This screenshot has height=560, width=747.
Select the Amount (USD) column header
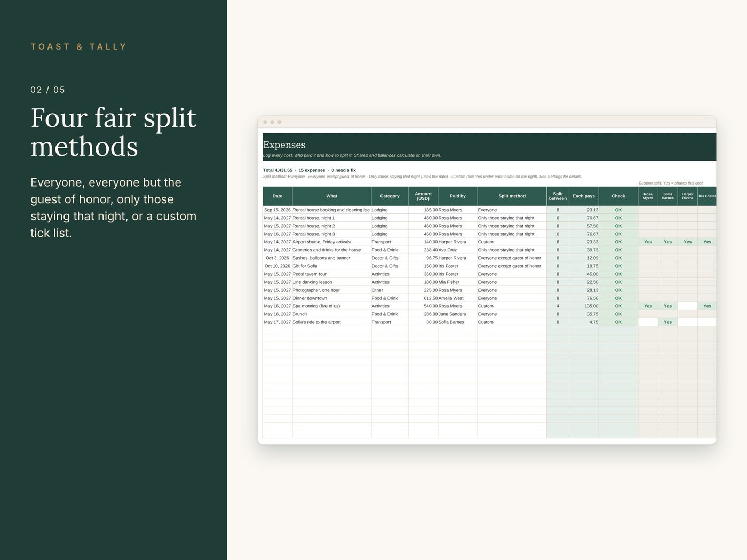point(423,196)
